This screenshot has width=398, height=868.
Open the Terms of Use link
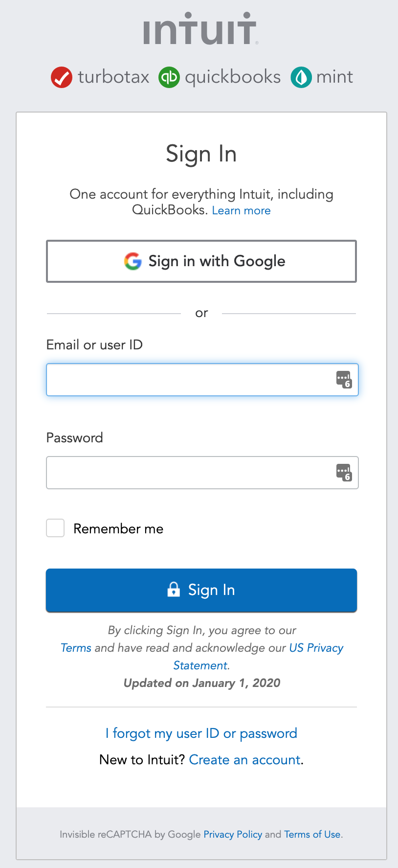pos(312,834)
